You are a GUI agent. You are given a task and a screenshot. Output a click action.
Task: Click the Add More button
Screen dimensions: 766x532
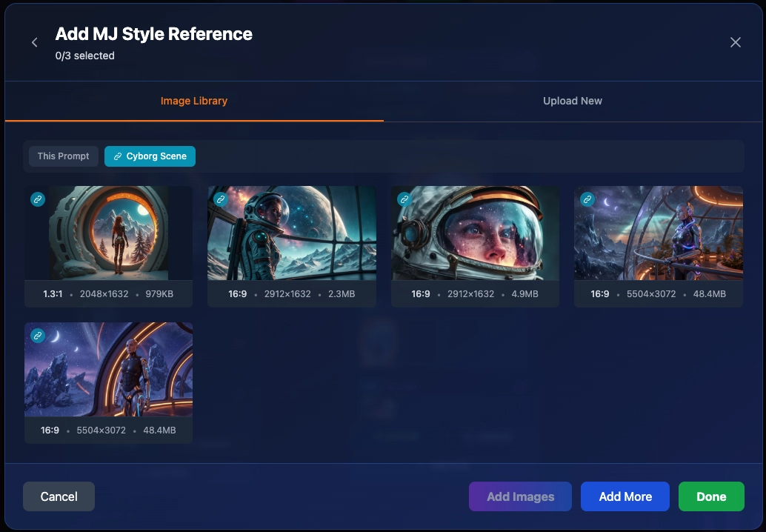(625, 496)
